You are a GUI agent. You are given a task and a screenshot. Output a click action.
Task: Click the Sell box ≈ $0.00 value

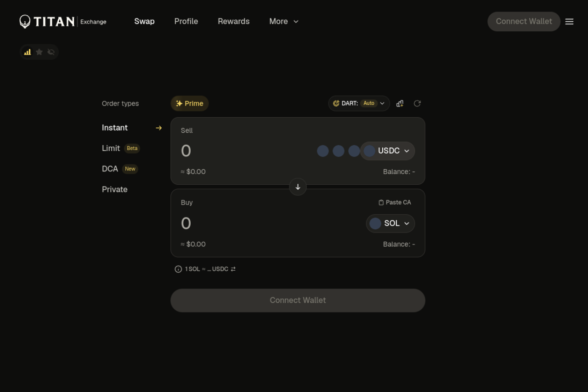(x=193, y=171)
